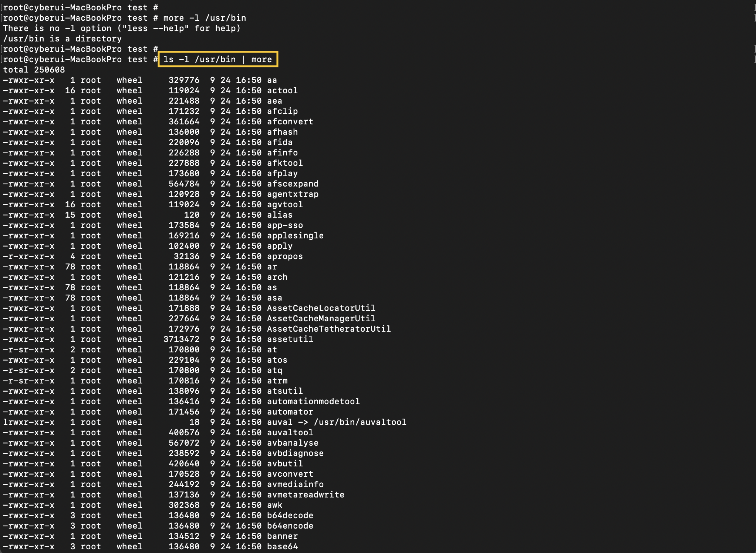Viewport: 756px width, 553px height.
Task: Click the 'automationmodetool' filename
Action: pos(313,401)
